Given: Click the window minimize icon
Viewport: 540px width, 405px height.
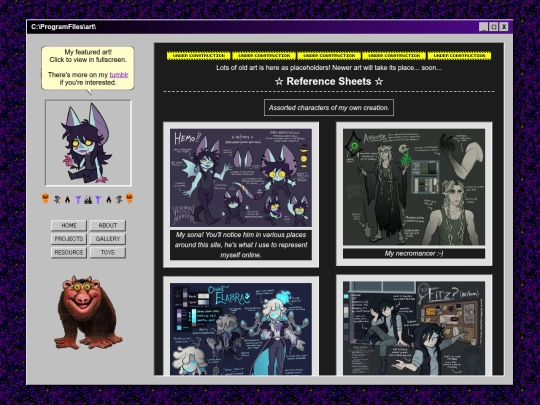Looking at the screenshot, I should pos(484,27).
